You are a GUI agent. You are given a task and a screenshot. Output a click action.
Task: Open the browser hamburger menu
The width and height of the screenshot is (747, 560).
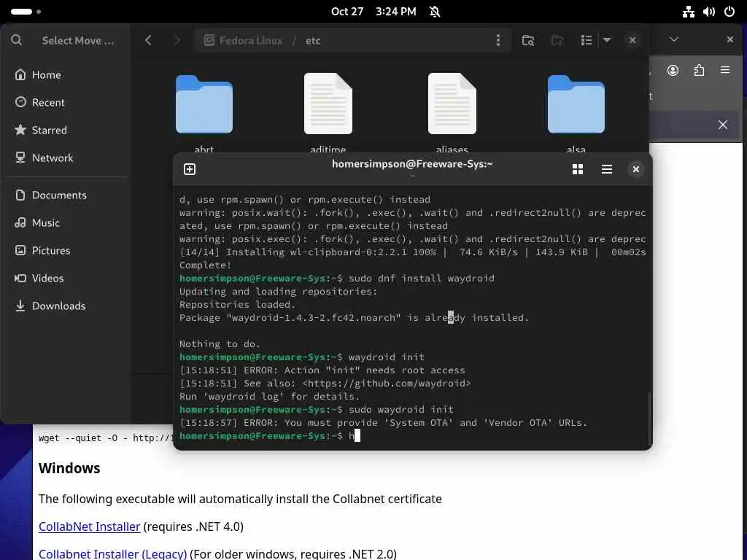725,71
